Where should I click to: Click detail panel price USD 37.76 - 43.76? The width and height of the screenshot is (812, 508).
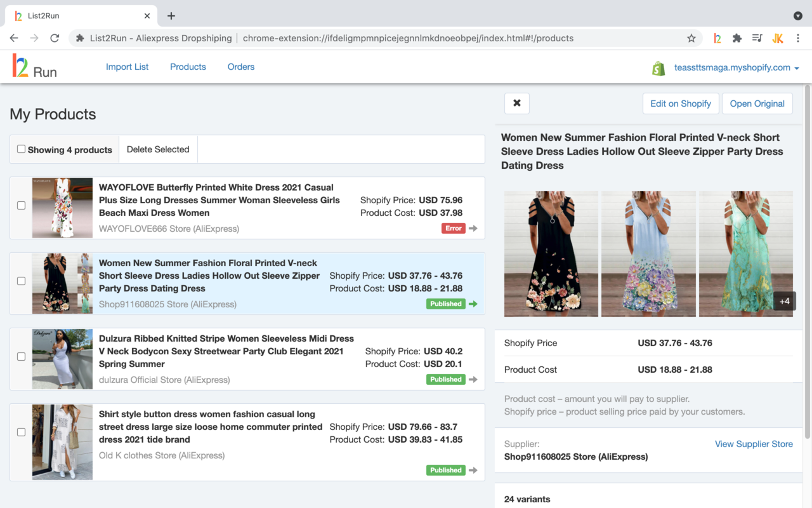click(x=675, y=343)
